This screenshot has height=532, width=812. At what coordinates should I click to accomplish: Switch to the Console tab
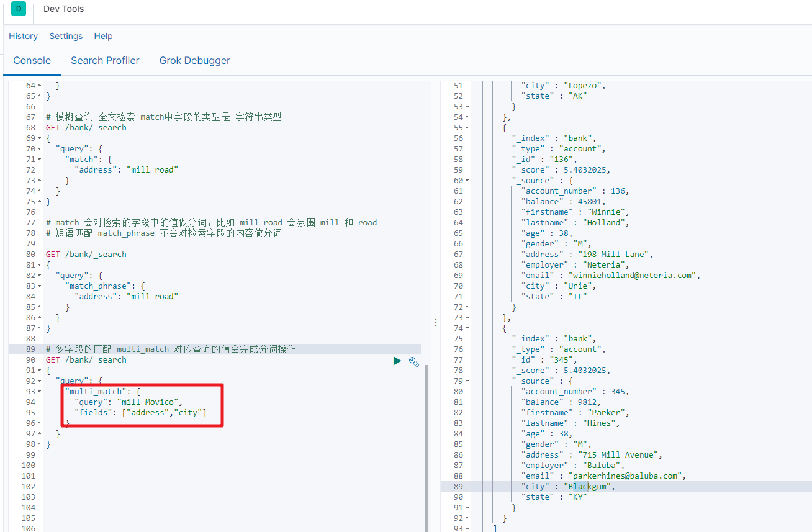32,60
